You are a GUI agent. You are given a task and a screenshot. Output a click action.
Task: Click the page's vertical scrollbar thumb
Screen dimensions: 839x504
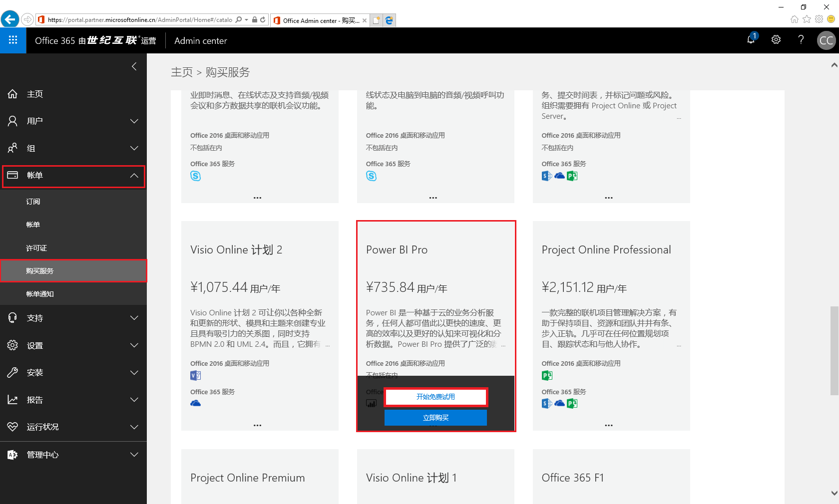[x=834, y=349]
